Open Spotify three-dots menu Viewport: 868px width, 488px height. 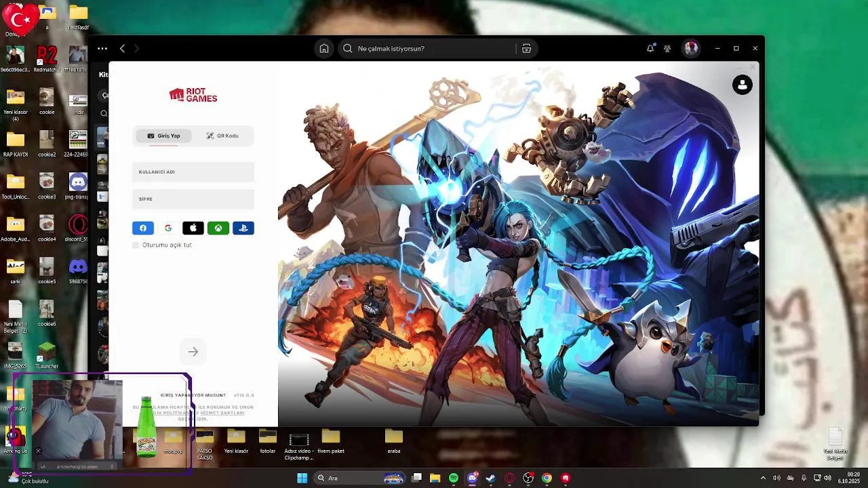click(x=102, y=48)
